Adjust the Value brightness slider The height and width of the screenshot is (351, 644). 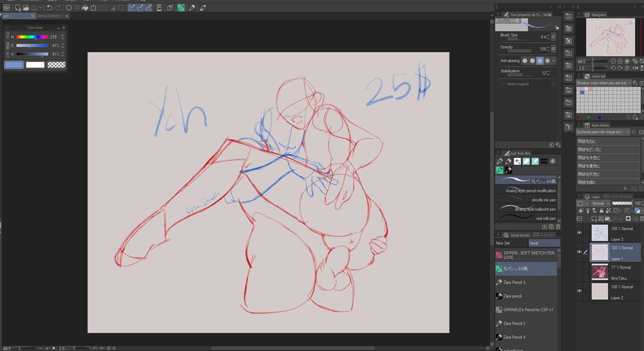point(32,54)
